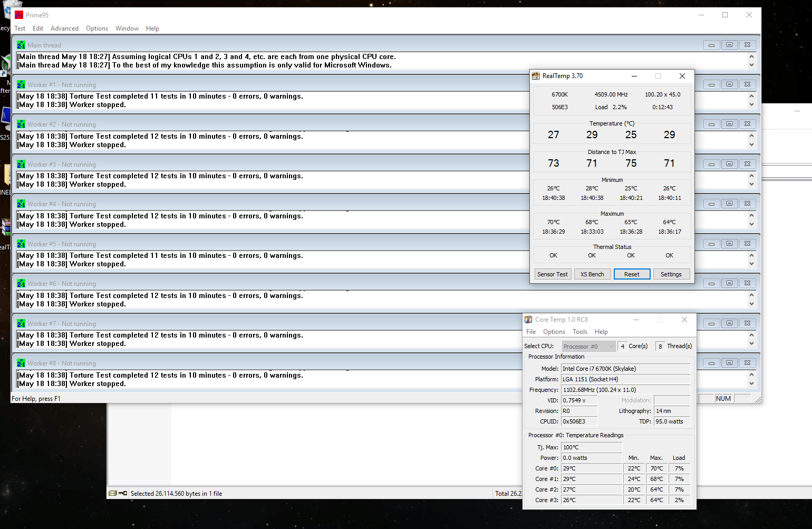Open the Edit menu in Prime95
This screenshot has height=529, width=812.
click(38, 28)
